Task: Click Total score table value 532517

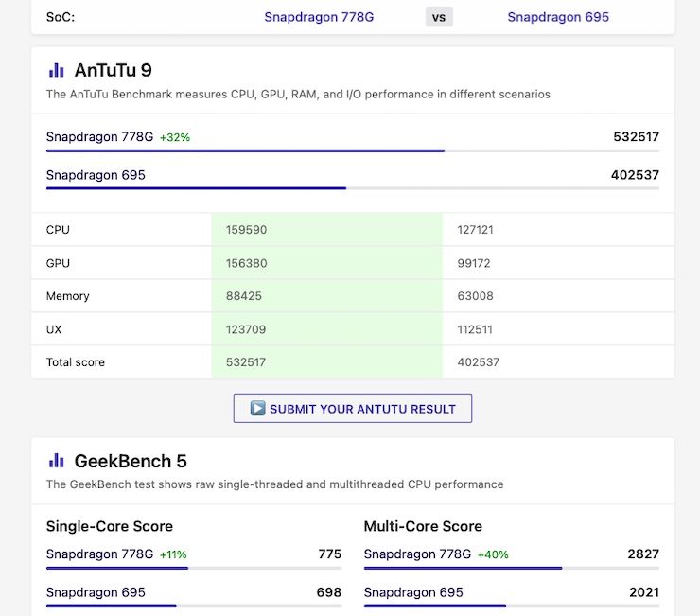Action: 246,362
